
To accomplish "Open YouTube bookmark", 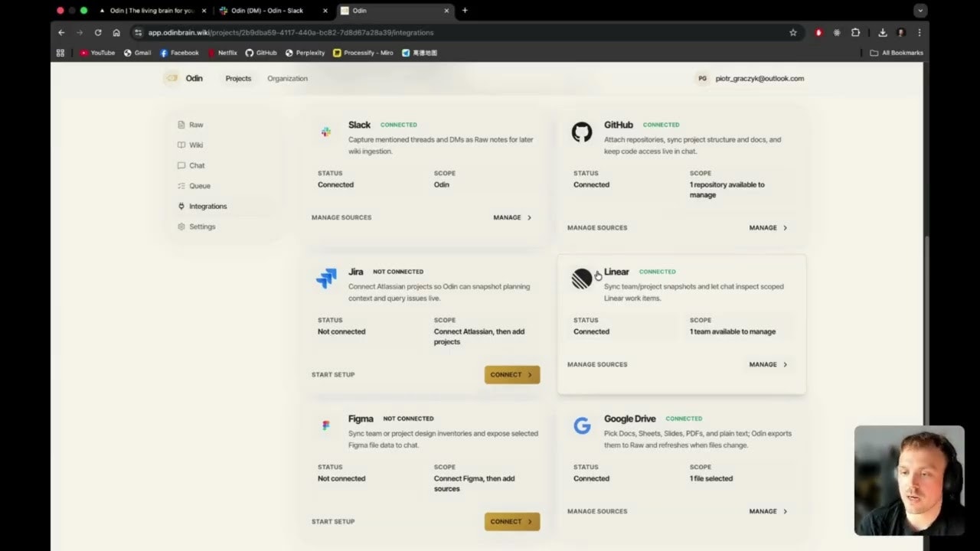I will 97,53.
